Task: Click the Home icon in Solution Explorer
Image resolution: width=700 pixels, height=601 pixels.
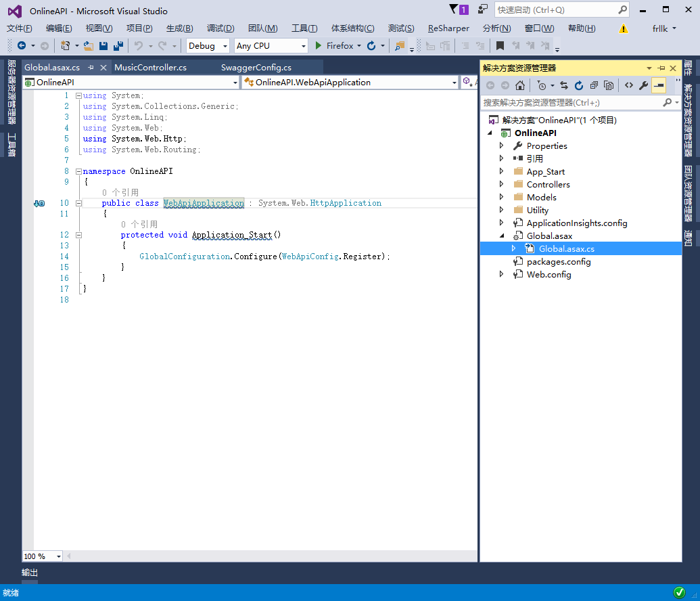Action: tap(520, 85)
